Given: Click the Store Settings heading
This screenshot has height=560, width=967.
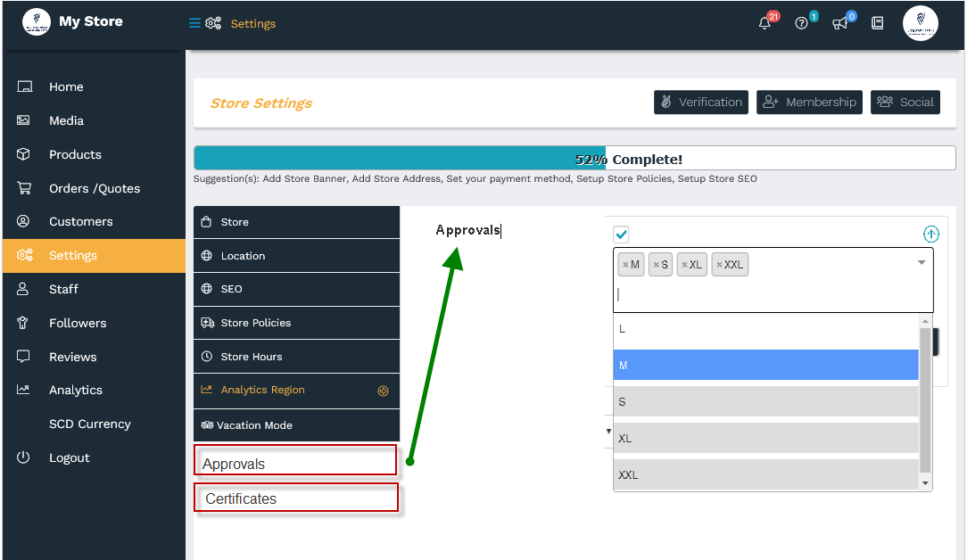Looking at the screenshot, I should tap(260, 103).
